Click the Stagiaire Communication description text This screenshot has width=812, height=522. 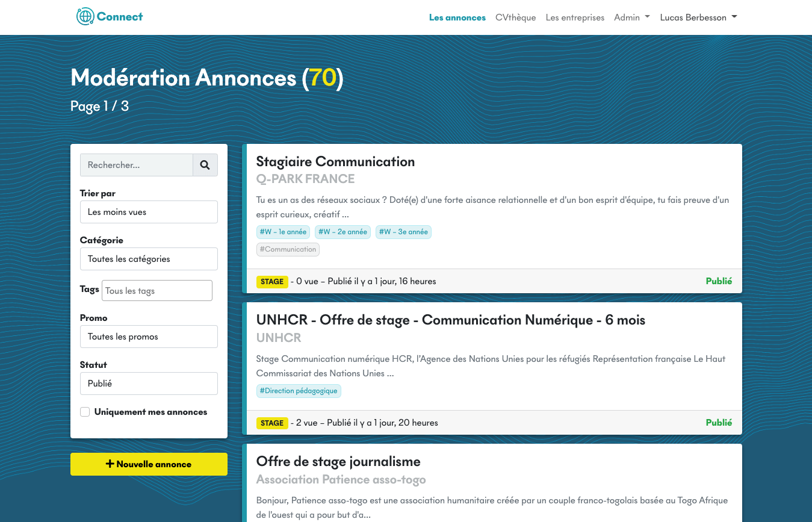(x=492, y=207)
